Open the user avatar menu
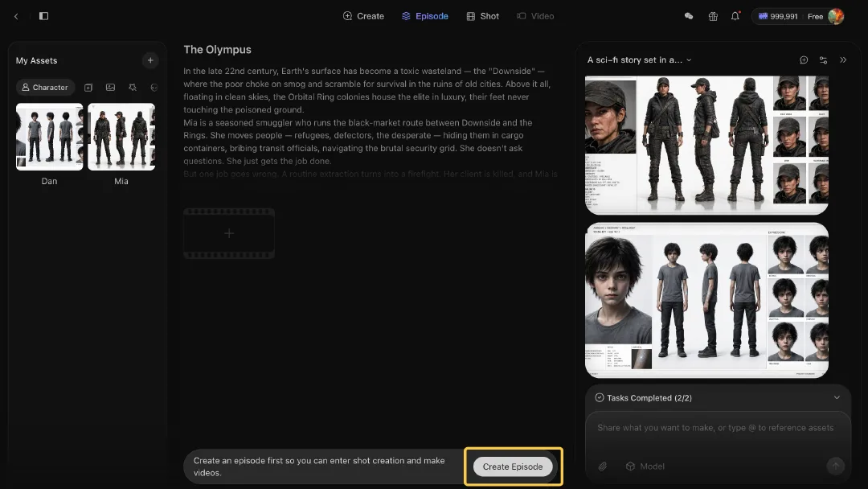Screen dimensions: 868x489 point(836,16)
